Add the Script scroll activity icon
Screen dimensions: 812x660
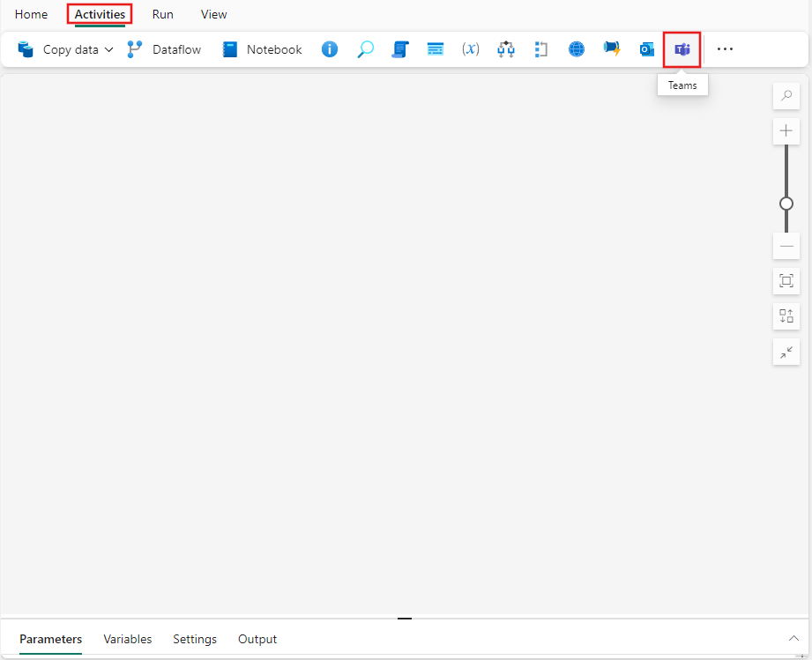(x=400, y=49)
